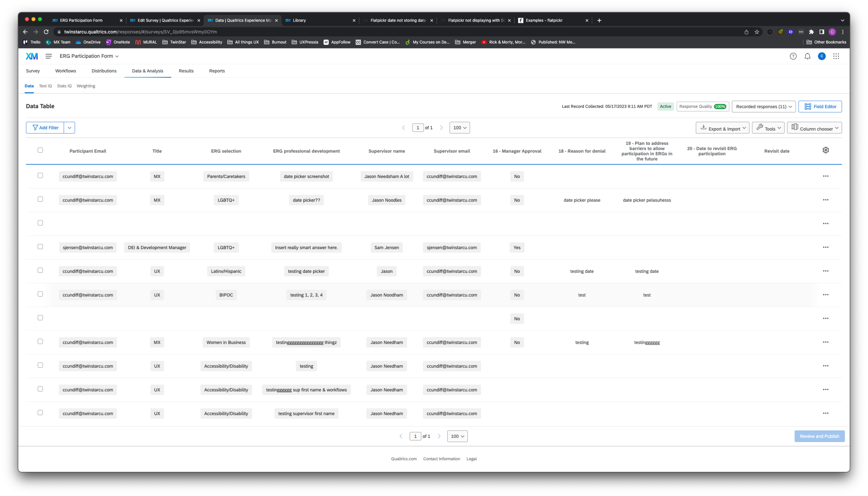This screenshot has width=868, height=496.
Task: Open the app switcher grid icon
Action: pos(836,56)
